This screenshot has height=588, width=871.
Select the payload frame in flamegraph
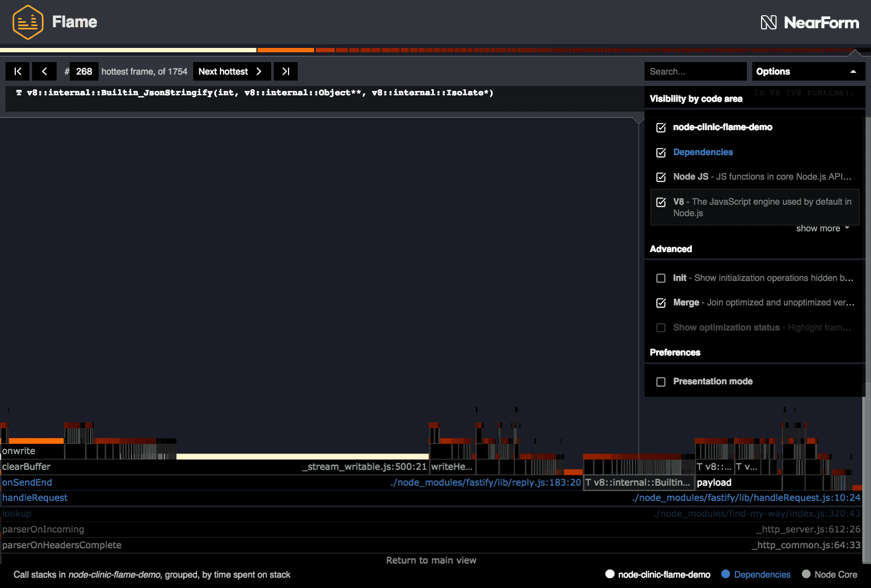coord(714,482)
